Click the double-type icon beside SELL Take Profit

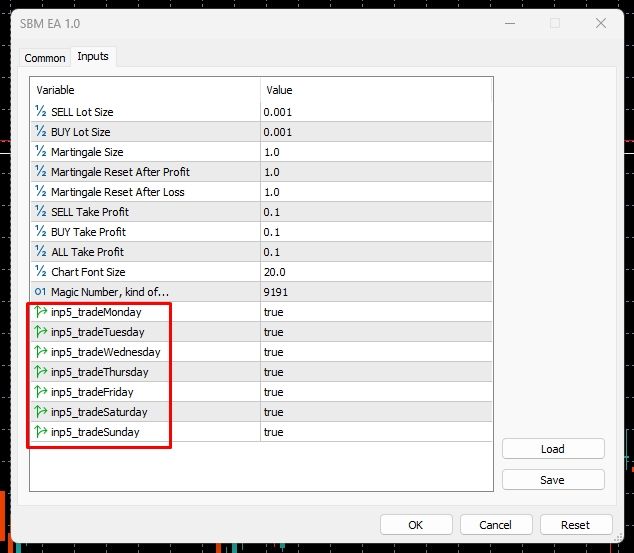40,211
